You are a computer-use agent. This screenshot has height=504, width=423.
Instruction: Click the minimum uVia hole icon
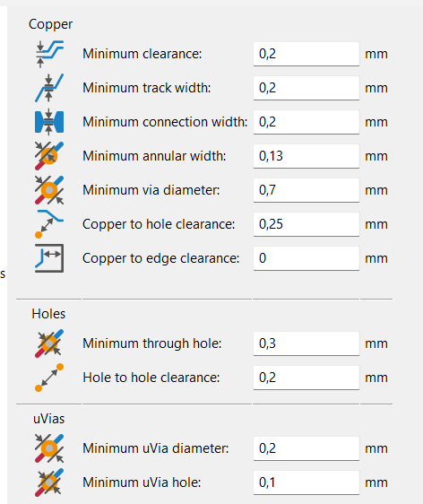(49, 482)
